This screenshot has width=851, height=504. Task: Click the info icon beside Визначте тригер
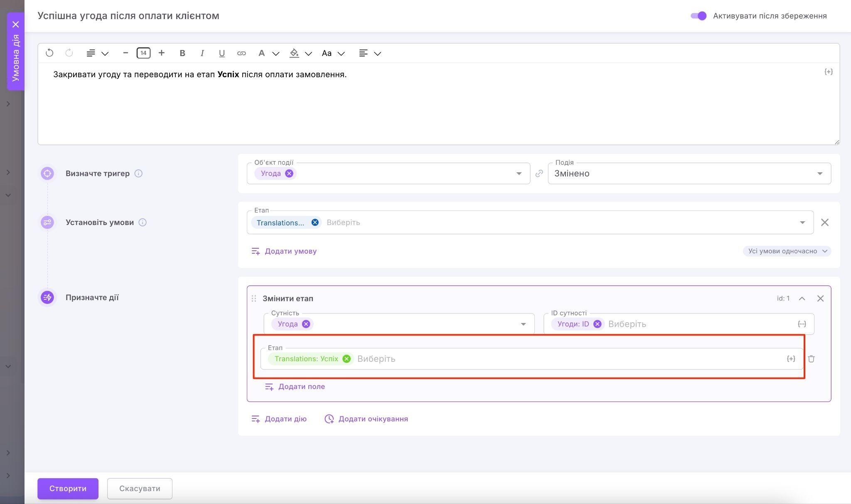[139, 174]
